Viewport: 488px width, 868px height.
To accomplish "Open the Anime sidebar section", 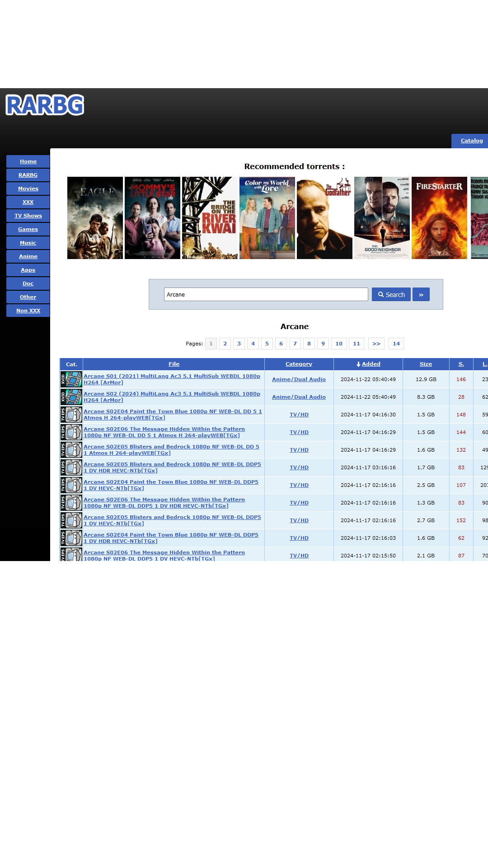I will point(28,256).
